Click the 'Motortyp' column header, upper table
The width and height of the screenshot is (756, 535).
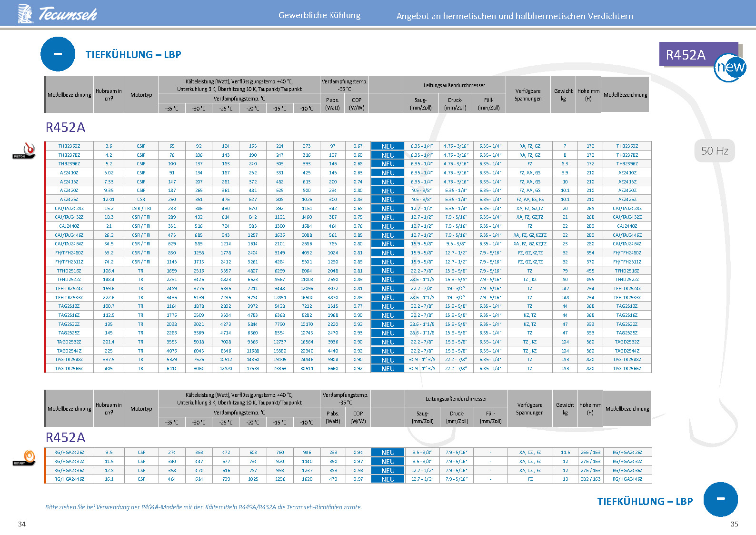(x=141, y=95)
